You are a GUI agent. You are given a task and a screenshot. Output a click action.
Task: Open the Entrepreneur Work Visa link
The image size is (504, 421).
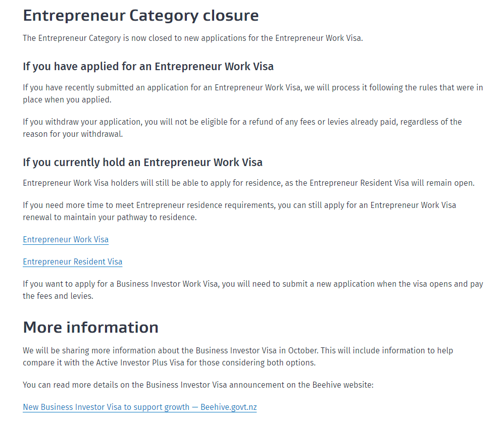tap(66, 240)
